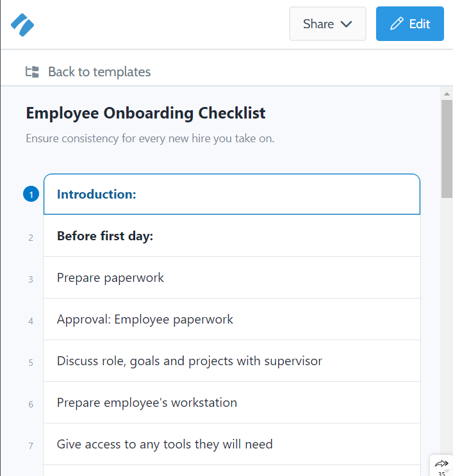The width and height of the screenshot is (453, 476).
Task: Go back via Back to templates text
Action: tap(99, 72)
